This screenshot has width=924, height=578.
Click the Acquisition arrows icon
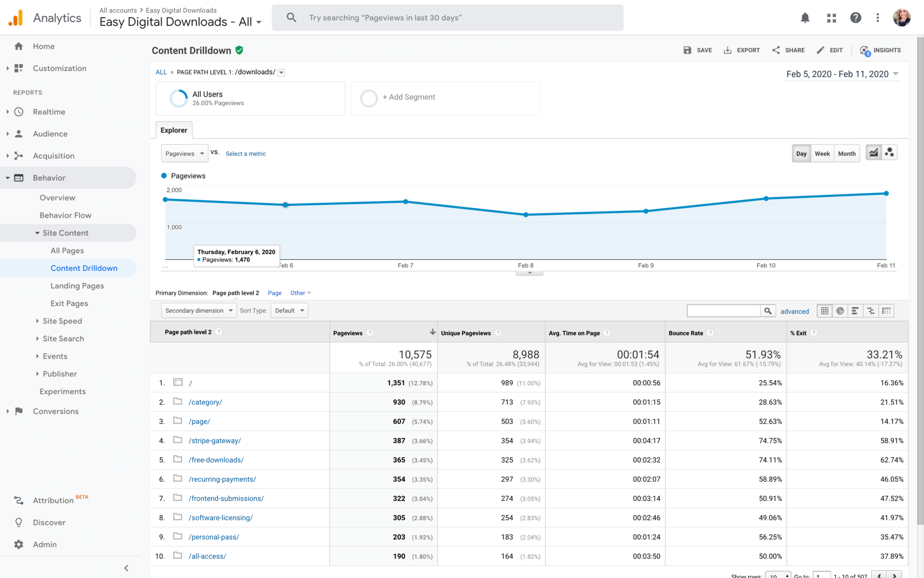point(18,156)
